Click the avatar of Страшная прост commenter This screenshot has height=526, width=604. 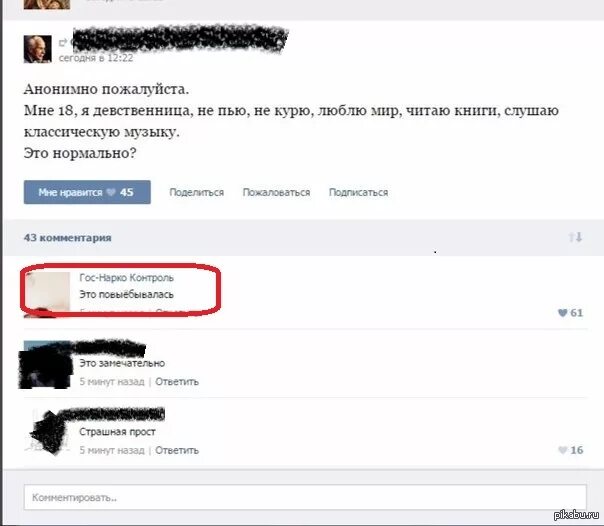click(x=48, y=432)
